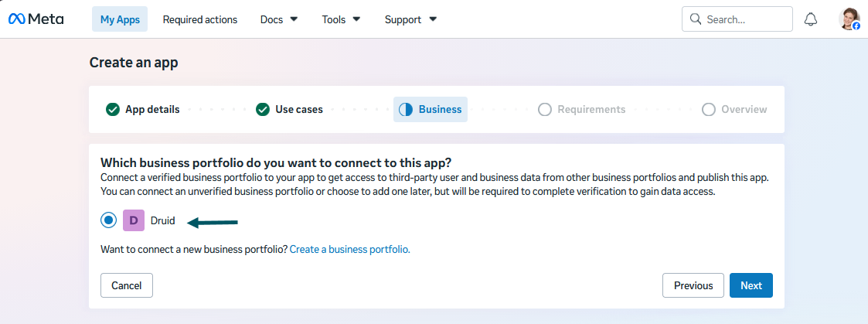Screen dimensions: 868x324
Task: Expand the Tools dropdown menu
Action: (x=341, y=19)
